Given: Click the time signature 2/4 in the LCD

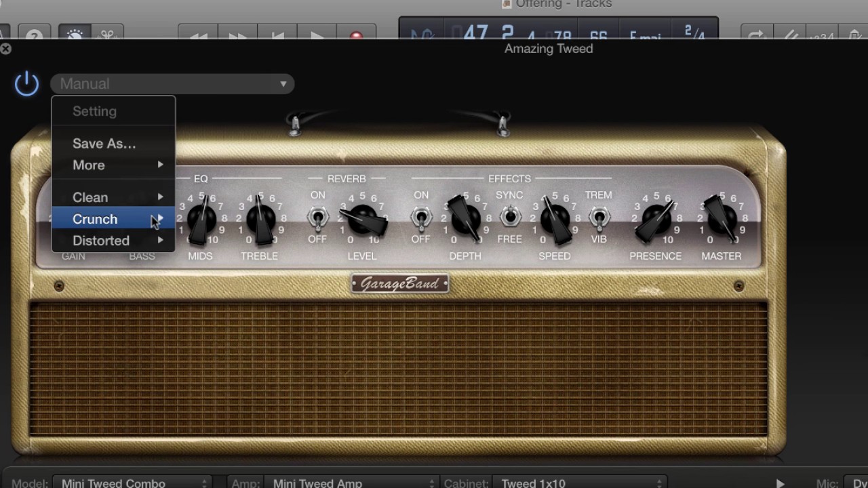Looking at the screenshot, I should pos(694,32).
